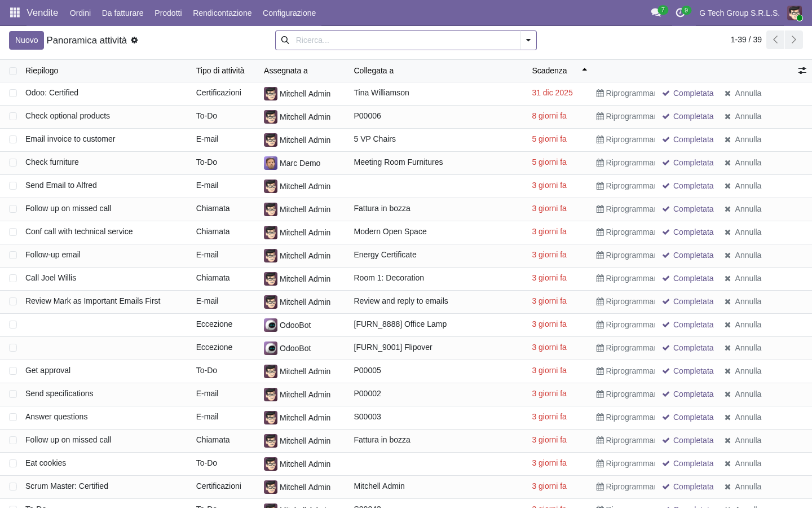Open the Ordini menu
812x508 pixels.
pos(80,13)
